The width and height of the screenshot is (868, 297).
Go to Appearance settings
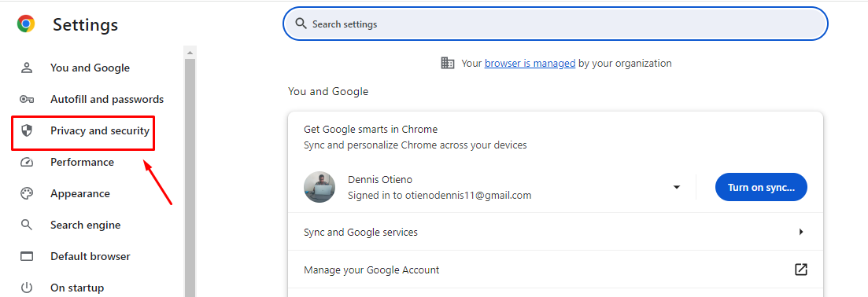80,193
